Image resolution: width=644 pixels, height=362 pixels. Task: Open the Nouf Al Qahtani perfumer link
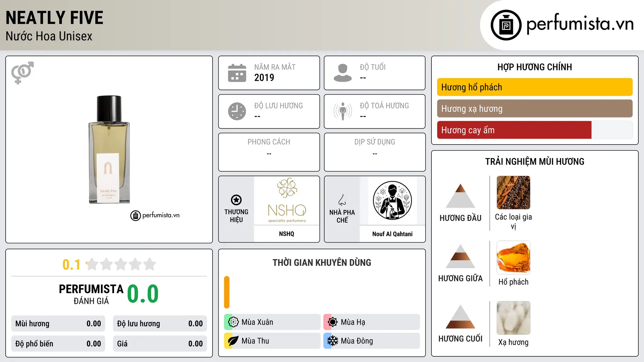pyautogui.click(x=392, y=234)
